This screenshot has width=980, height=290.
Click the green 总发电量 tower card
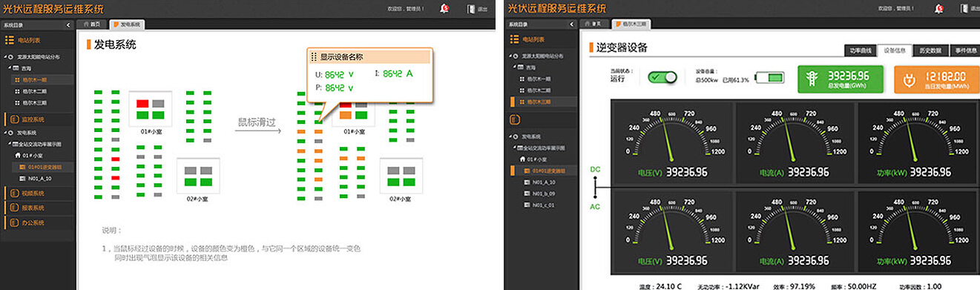click(x=841, y=79)
